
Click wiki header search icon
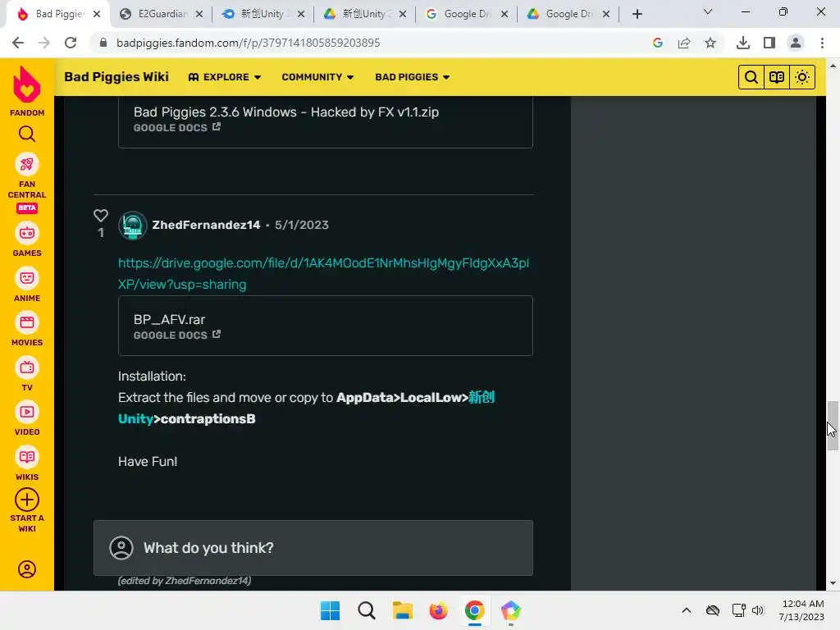point(751,77)
